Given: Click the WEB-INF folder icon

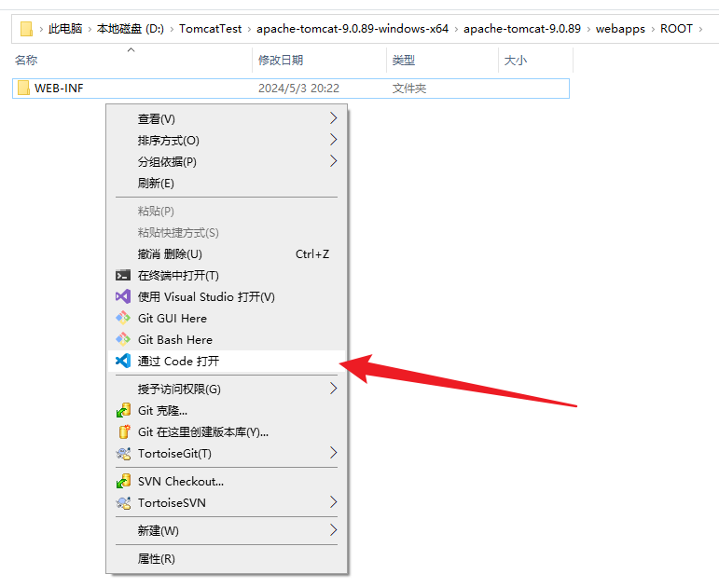Looking at the screenshot, I should (x=23, y=88).
